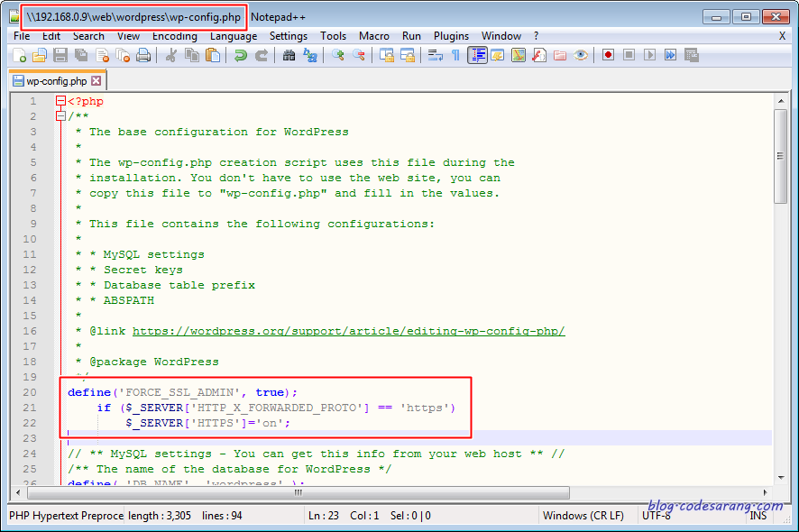
Task: Follow the wordpress.org editing-wp-config-php link
Action: pyautogui.click(x=348, y=331)
